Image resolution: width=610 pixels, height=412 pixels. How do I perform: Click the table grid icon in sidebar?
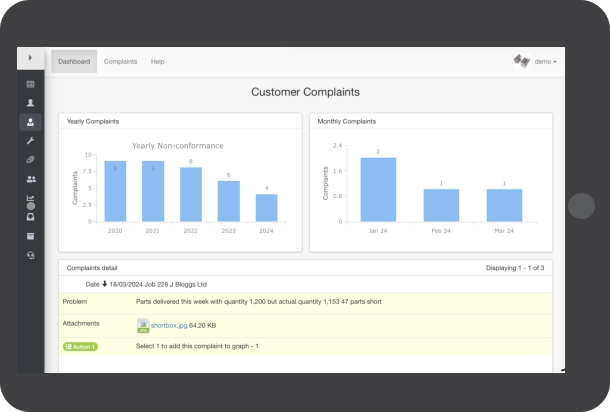point(30,84)
